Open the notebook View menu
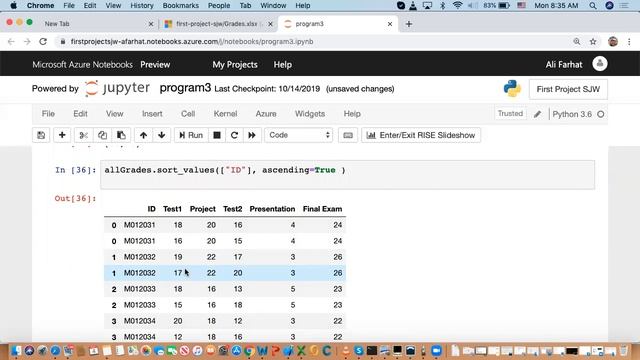Image resolution: width=640 pixels, height=360 pixels. (115, 114)
